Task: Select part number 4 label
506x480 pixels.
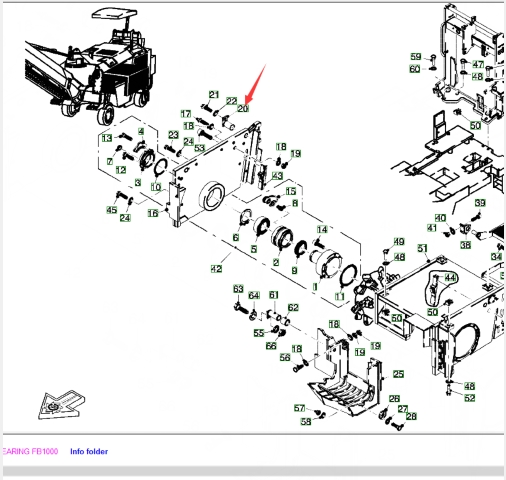Action: coord(141,132)
